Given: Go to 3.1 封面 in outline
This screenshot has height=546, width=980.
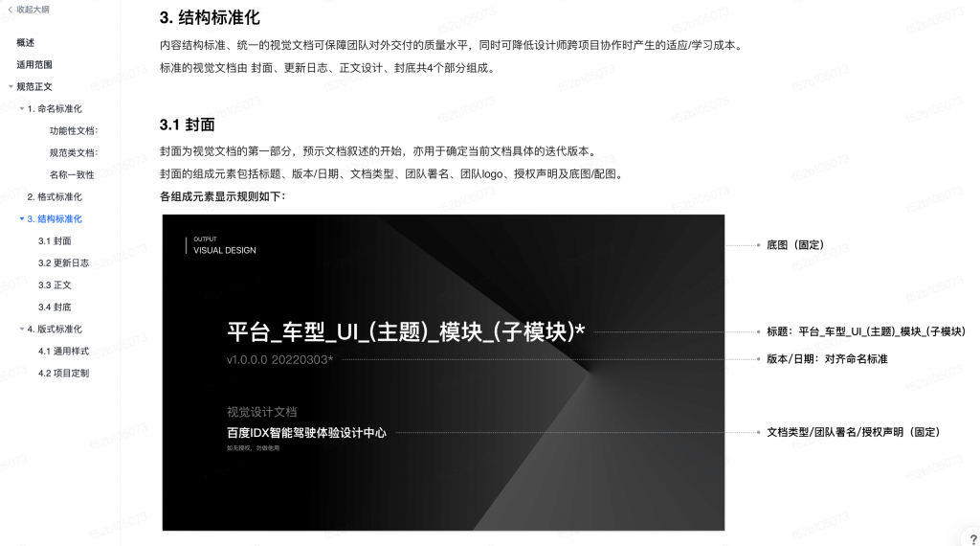Looking at the screenshot, I should (55, 240).
